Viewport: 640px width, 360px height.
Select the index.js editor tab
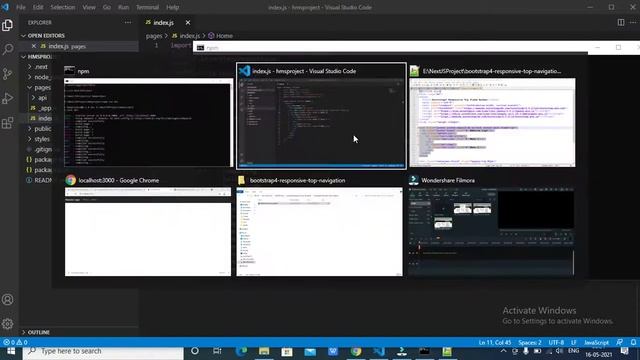pos(163,22)
